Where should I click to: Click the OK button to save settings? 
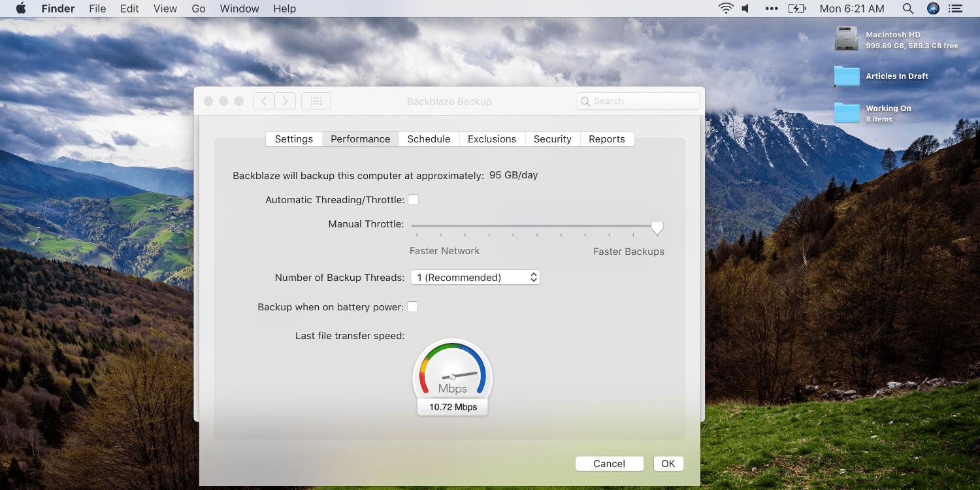coord(668,463)
